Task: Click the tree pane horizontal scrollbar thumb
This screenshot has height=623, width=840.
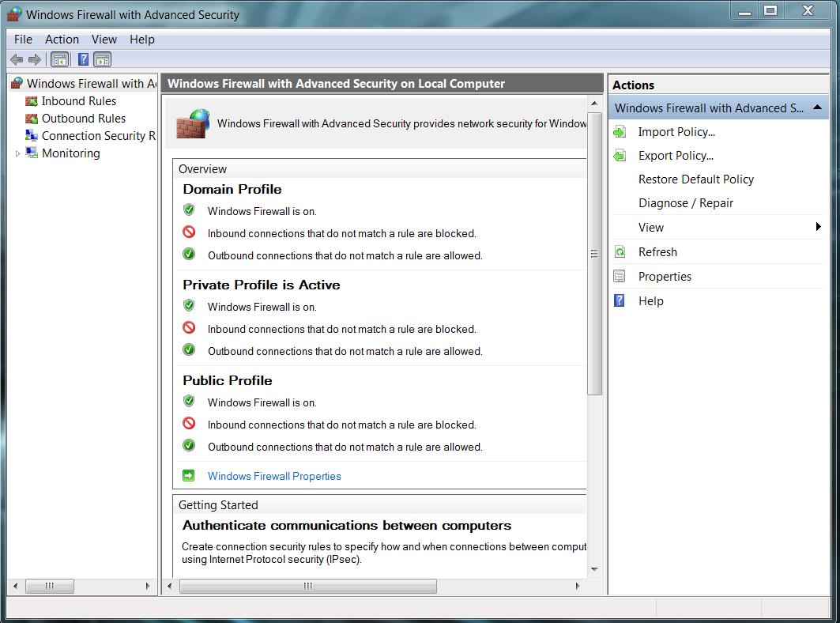Action: coord(50,586)
